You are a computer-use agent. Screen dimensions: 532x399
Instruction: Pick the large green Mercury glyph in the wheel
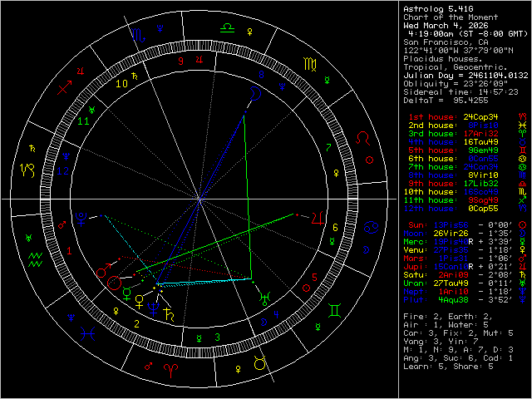click(x=126, y=293)
